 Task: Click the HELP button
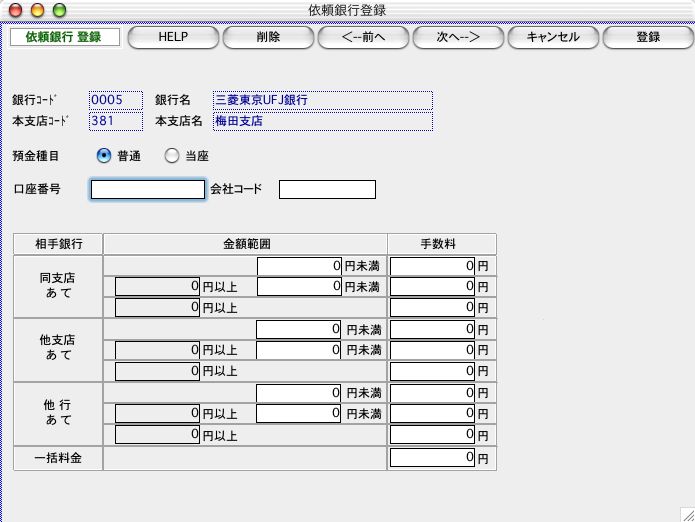pyautogui.click(x=173, y=37)
